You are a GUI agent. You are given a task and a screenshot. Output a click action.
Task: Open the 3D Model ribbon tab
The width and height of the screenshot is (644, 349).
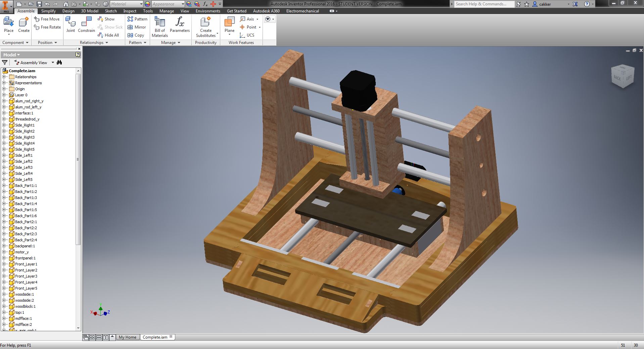(x=90, y=11)
